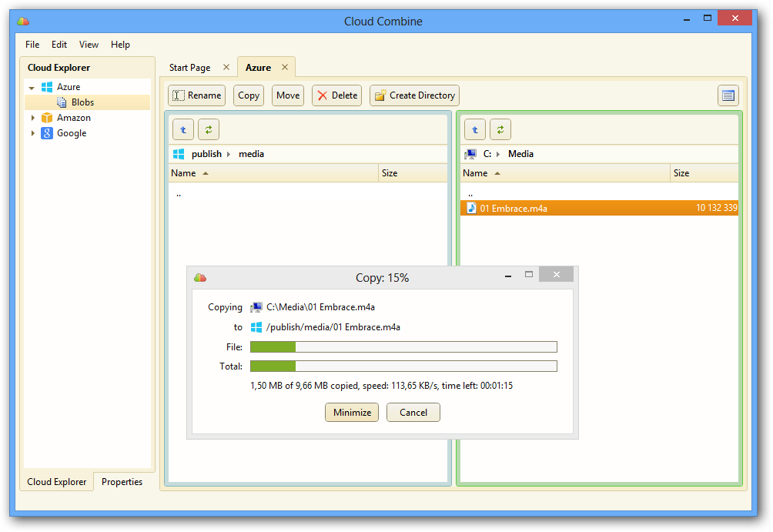This screenshot has height=532, width=773.
Task: Close the Azure tab
Action: point(285,67)
